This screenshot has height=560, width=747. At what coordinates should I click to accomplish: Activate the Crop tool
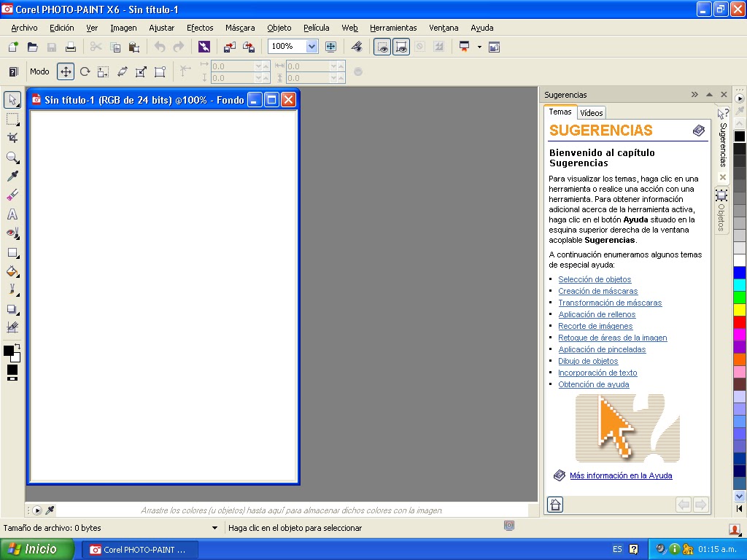coord(12,139)
